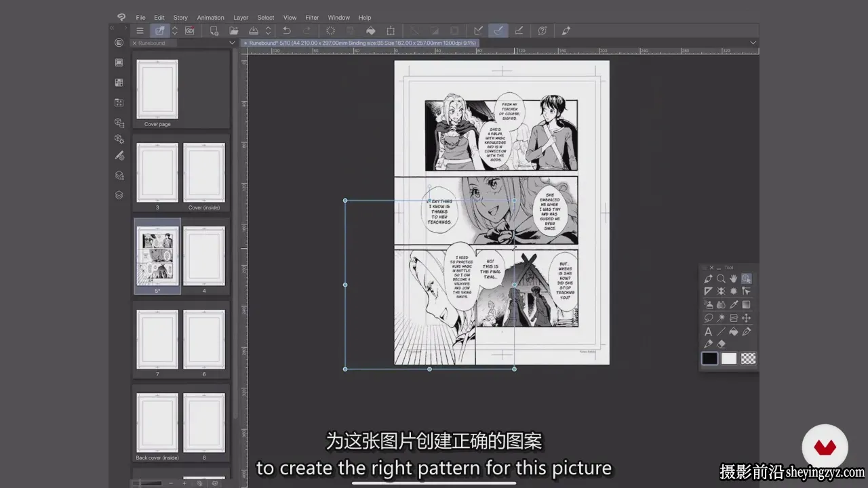Click the New document icon

point(214,30)
